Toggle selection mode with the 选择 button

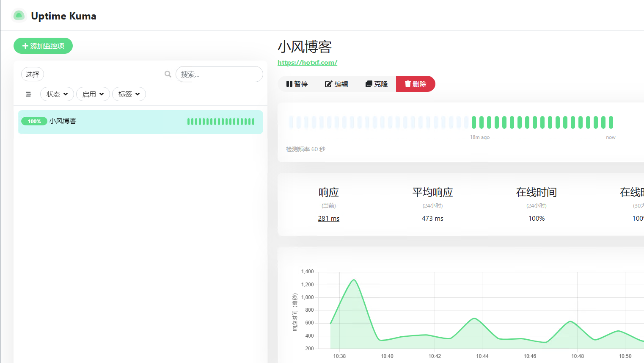pos(33,74)
